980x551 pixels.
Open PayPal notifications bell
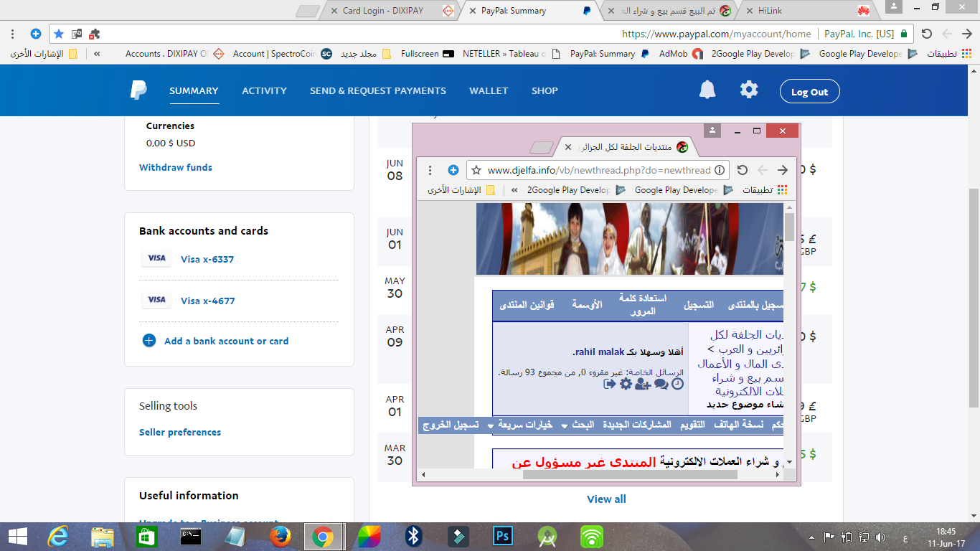[x=707, y=90]
